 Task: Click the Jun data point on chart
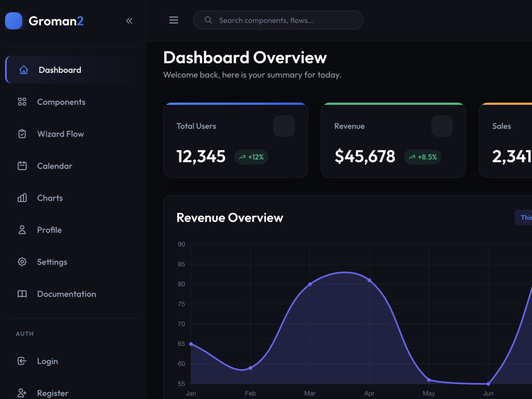(x=488, y=384)
